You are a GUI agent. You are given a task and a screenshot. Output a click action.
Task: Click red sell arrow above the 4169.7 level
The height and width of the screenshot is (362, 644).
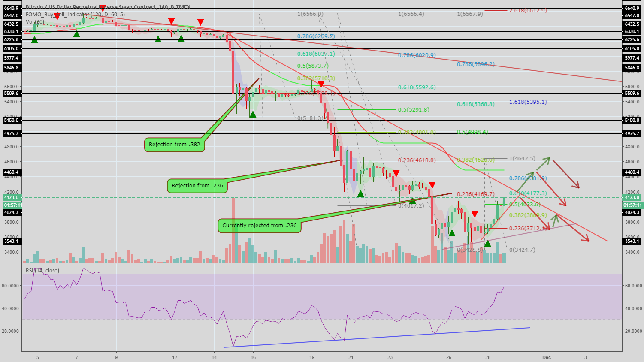point(432,185)
